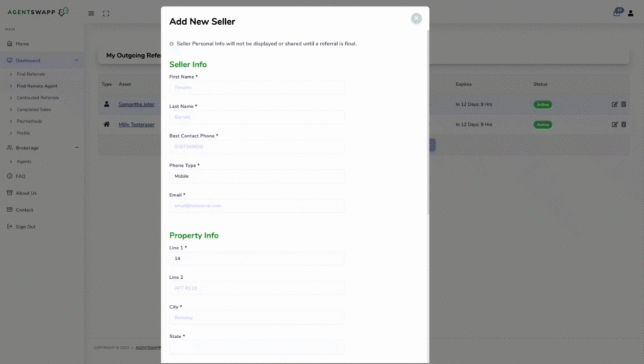Delete the Milly Testeraser referral row
This screenshot has width=644, height=364.
[x=623, y=125]
